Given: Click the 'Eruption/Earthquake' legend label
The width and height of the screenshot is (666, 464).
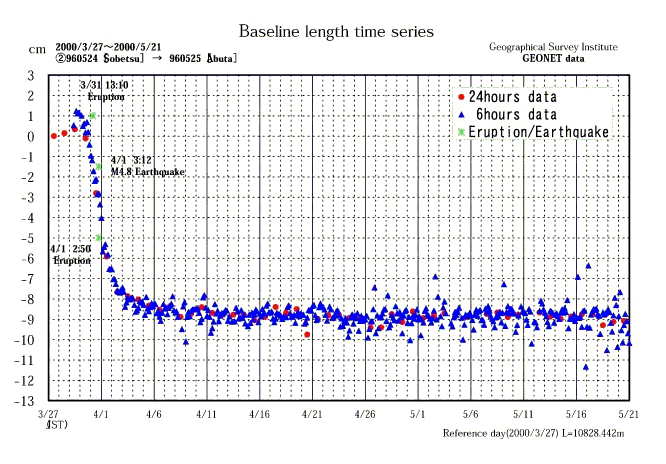Looking at the screenshot, I should point(539,132).
